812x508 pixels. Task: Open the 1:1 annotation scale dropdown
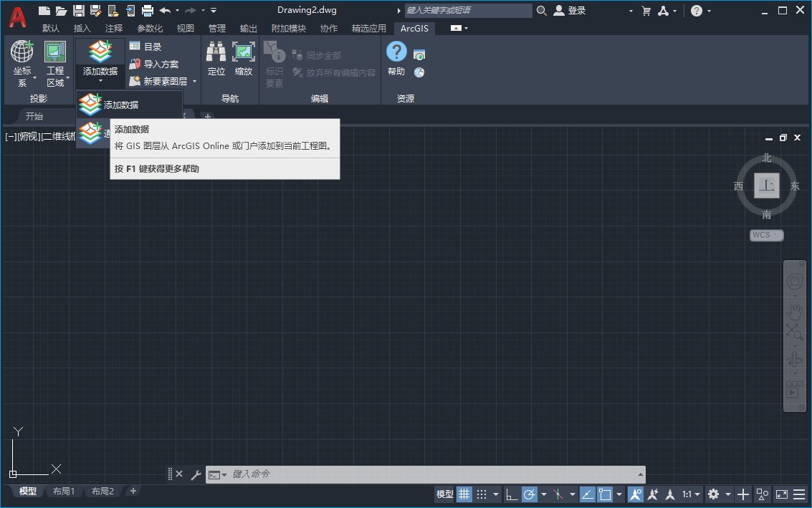[x=691, y=494]
